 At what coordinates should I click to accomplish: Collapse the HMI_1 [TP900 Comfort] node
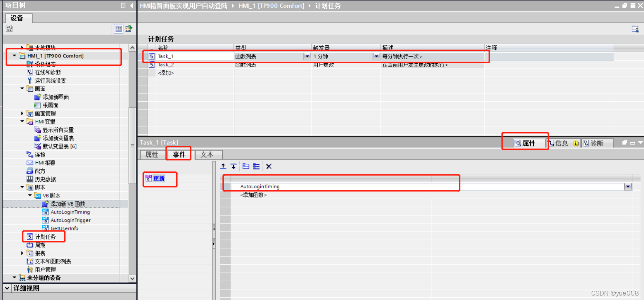[x=14, y=55]
